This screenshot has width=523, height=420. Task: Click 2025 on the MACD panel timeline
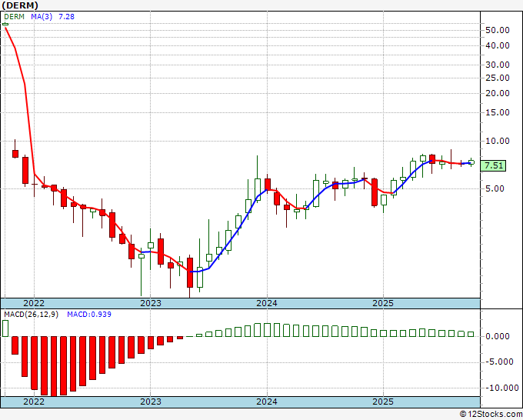tap(383, 402)
